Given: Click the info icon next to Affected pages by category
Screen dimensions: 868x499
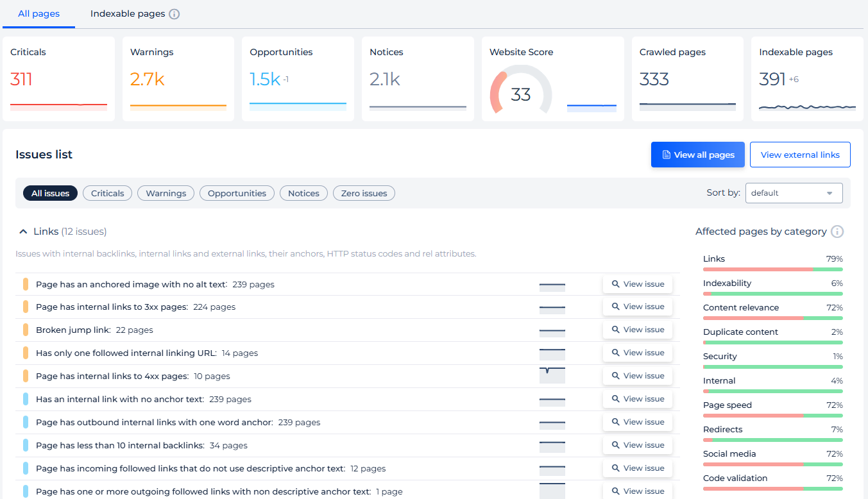Looking at the screenshot, I should (838, 232).
